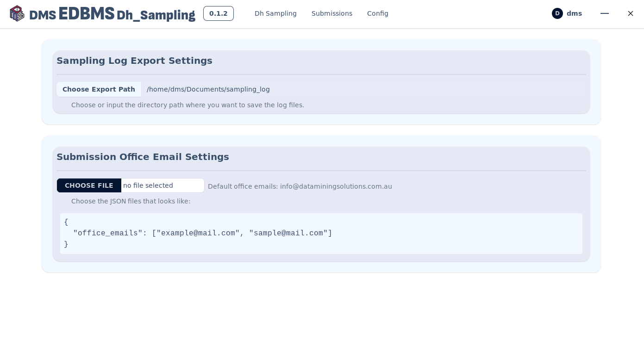644x363 pixels.
Task: Select the Submission Office Email Settings heading
Action: pos(143,157)
